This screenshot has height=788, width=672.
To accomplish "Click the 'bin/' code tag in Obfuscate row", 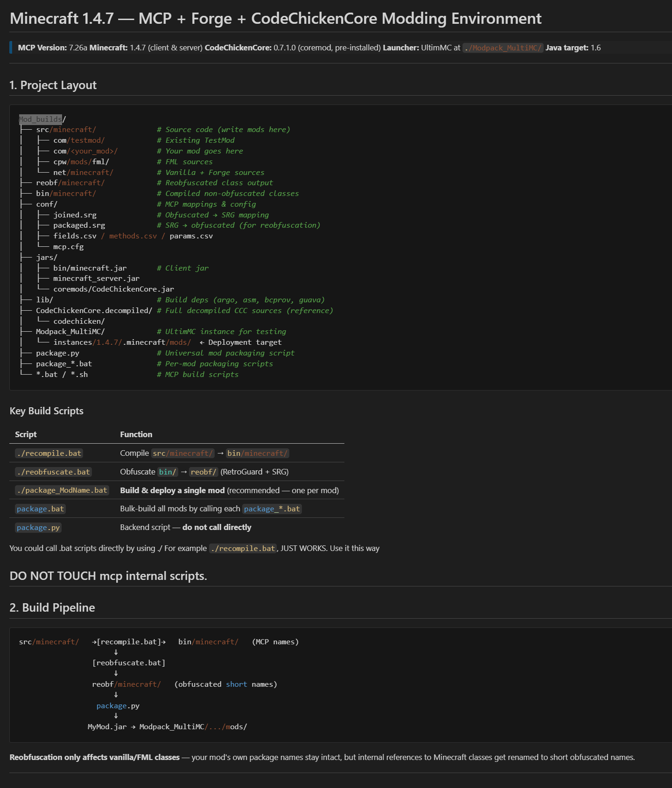I will [x=168, y=472].
